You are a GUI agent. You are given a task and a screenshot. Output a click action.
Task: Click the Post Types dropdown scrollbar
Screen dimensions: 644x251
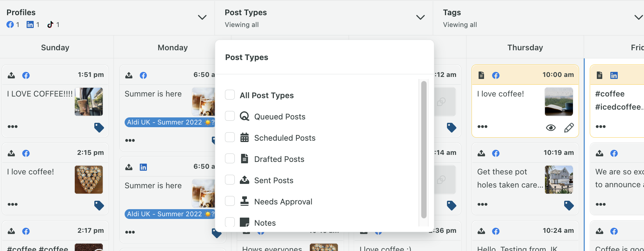[x=424, y=149]
